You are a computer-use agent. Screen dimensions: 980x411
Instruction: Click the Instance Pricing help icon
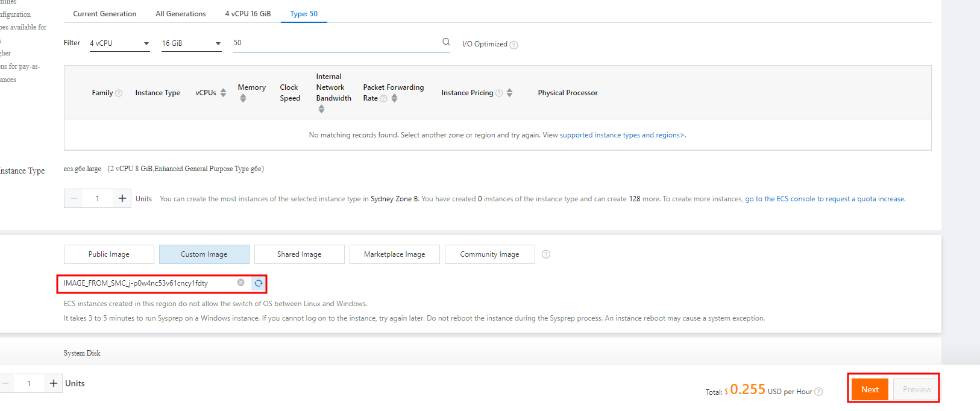499,93
